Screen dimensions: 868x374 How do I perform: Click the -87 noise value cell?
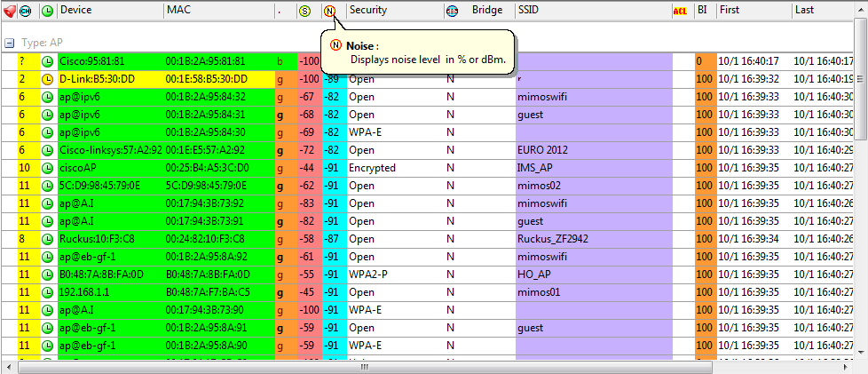pyautogui.click(x=334, y=239)
